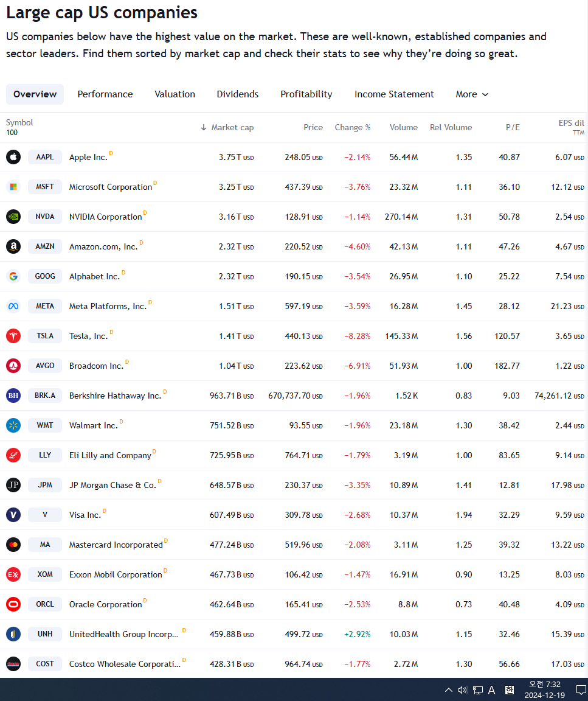Switch to the Valuation tab
Image resolution: width=588 pixels, height=701 pixels.
pyautogui.click(x=175, y=94)
